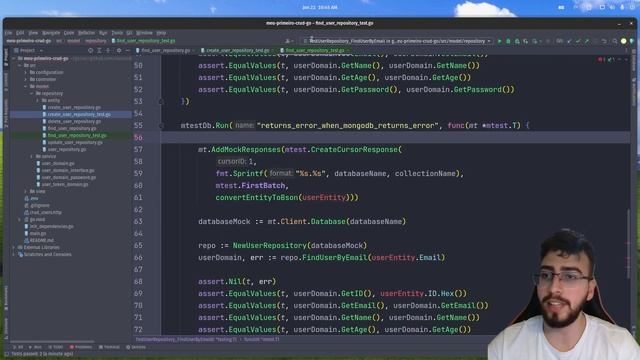Image resolution: width=640 pixels, height=360 pixels.
Task: Click the Project panel horizontal scrollbar
Action: click(52, 341)
